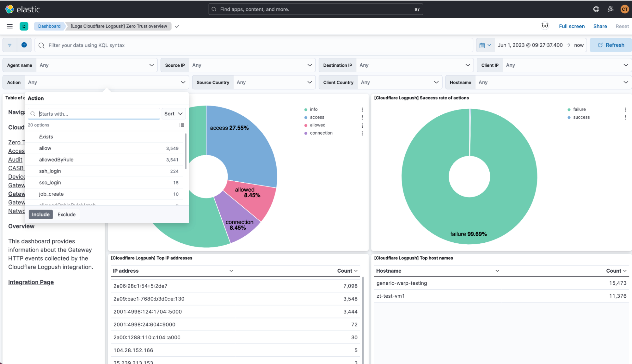Image resolution: width=632 pixels, height=364 pixels.
Task: Open the Sort dropdown in the Action popover
Action: pos(173,114)
